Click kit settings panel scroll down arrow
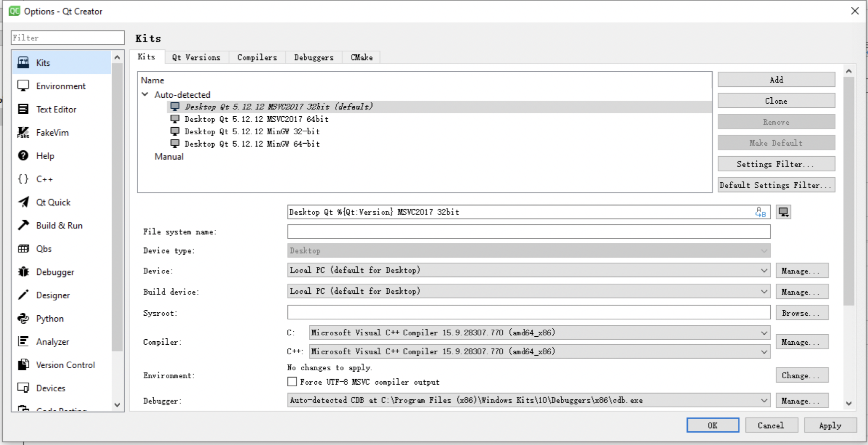The image size is (868, 445). pos(849,404)
